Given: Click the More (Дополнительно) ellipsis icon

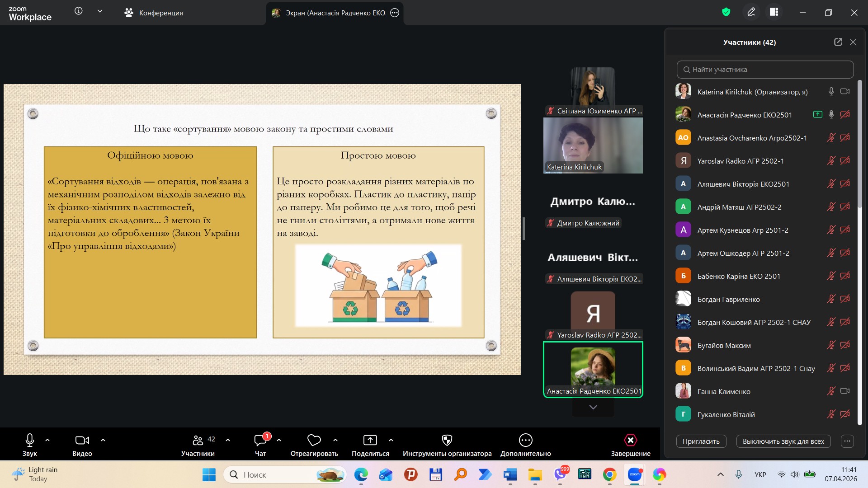Looking at the screenshot, I should [525, 440].
